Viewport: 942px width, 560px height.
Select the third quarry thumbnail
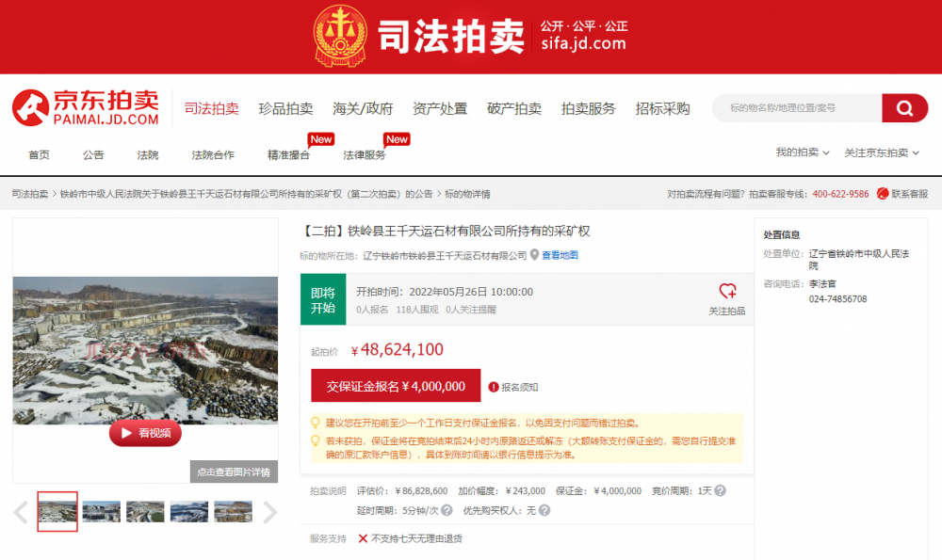pyautogui.click(x=145, y=511)
